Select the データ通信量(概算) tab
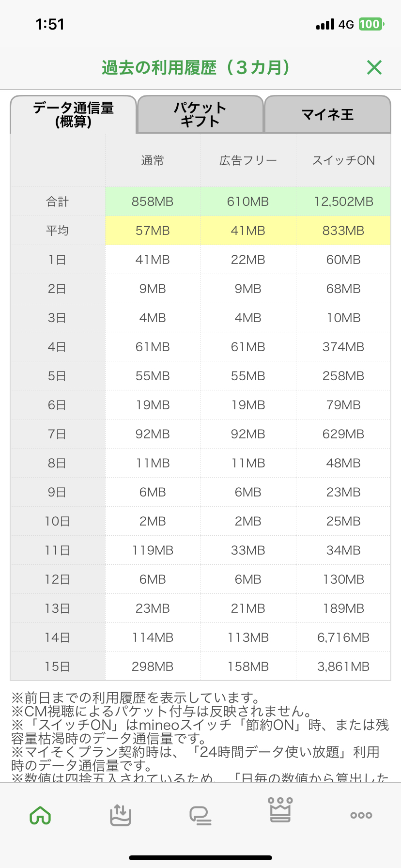Screen dimensions: 401x868 click(73, 114)
